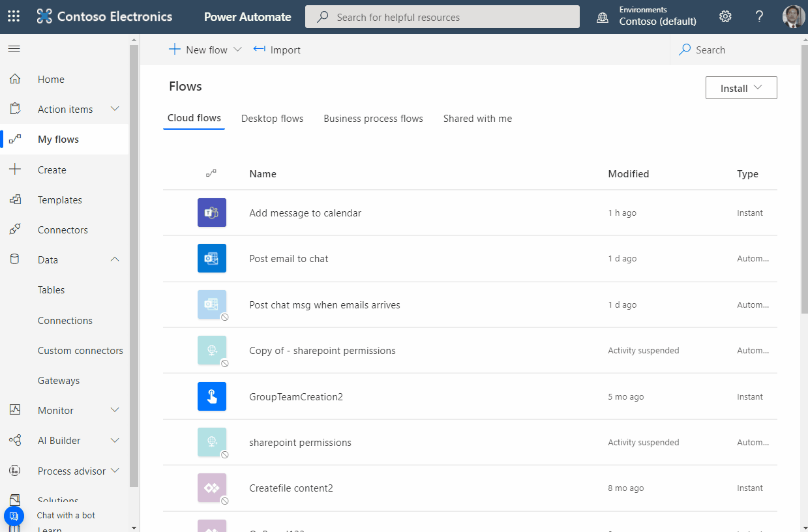Open Connections under Data
This screenshot has width=808, height=532.
[x=65, y=320]
